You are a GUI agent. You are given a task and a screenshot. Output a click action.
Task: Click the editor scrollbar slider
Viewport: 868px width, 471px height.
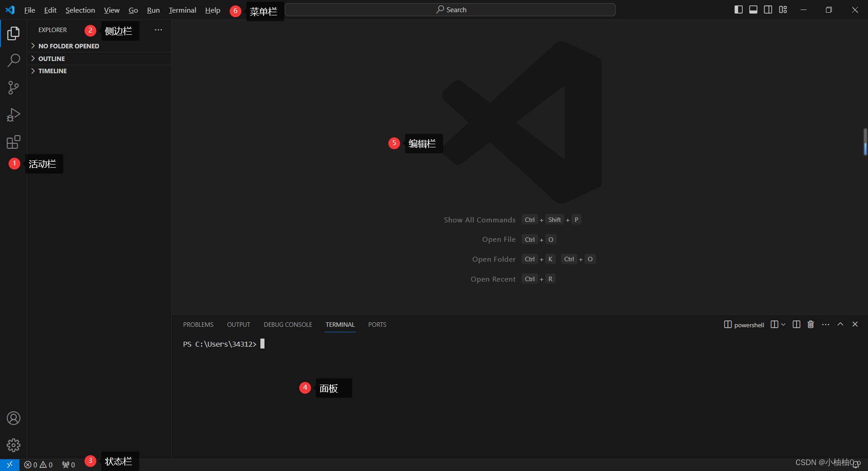865,141
